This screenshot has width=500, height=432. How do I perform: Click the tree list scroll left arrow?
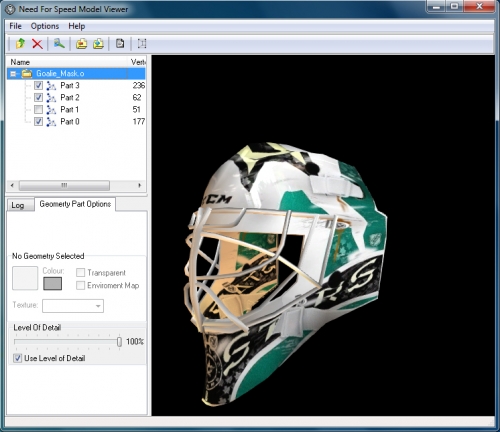pyautogui.click(x=12, y=185)
